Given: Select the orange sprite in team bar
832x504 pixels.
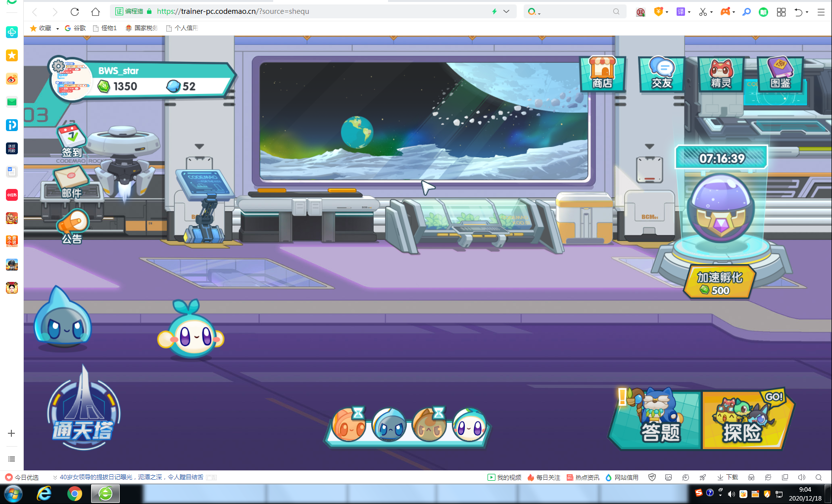Looking at the screenshot, I should pos(349,425).
